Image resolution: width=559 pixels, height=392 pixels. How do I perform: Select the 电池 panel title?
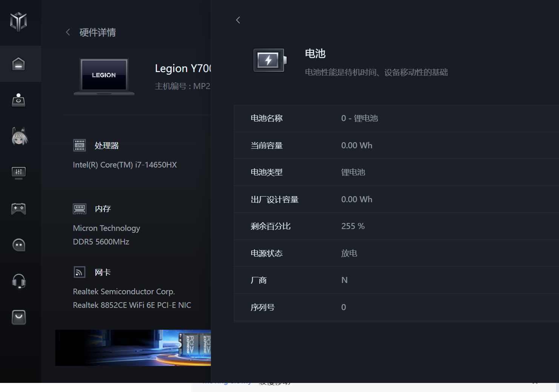click(315, 54)
